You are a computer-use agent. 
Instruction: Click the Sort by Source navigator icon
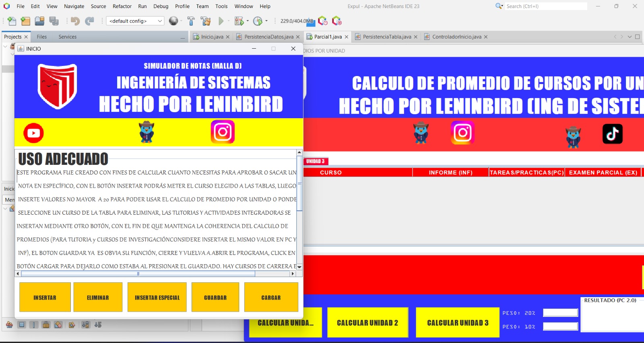pos(98,325)
